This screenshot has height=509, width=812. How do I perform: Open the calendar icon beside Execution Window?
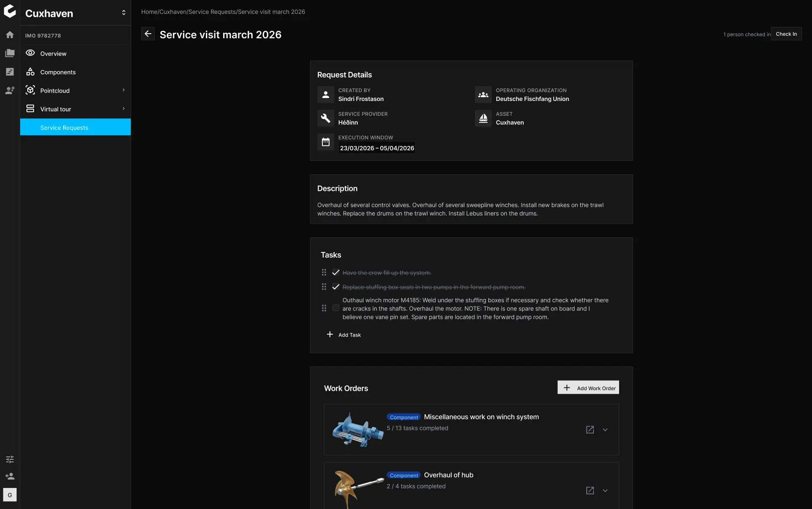point(325,142)
